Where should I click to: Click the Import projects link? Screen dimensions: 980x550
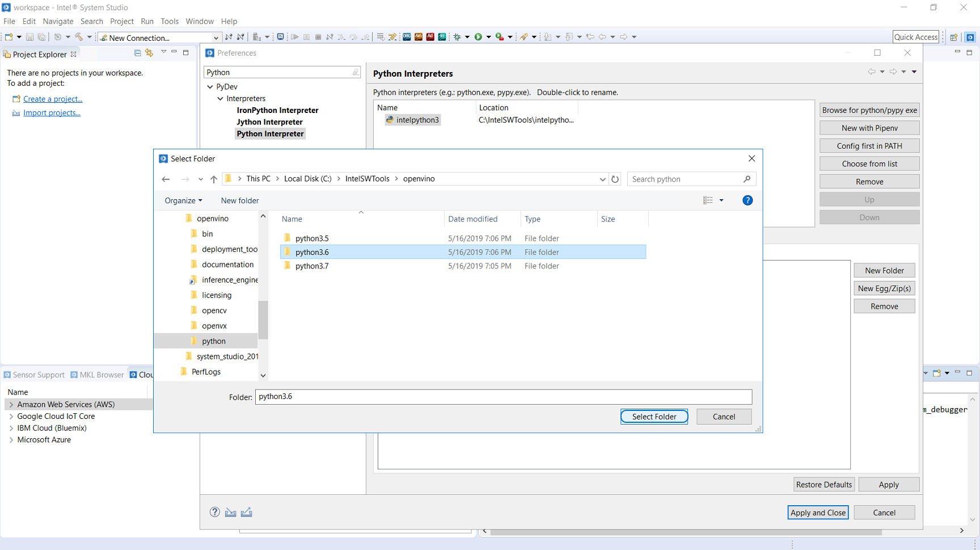pos(52,113)
